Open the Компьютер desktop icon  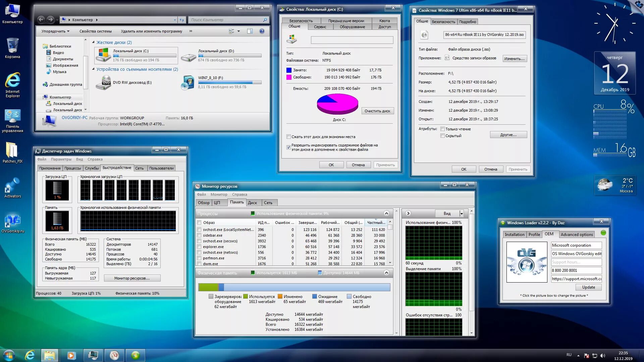point(12,14)
